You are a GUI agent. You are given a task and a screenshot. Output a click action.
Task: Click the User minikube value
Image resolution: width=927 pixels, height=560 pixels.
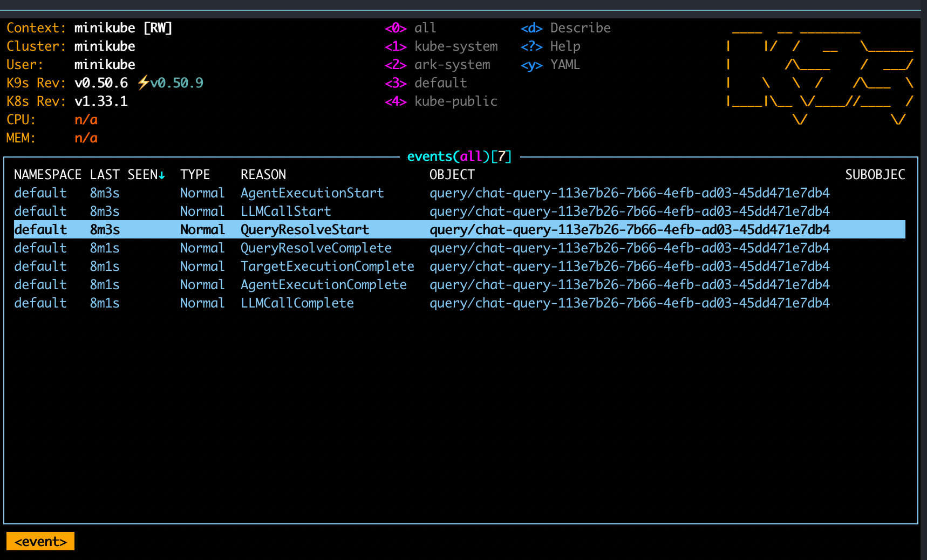[105, 65]
